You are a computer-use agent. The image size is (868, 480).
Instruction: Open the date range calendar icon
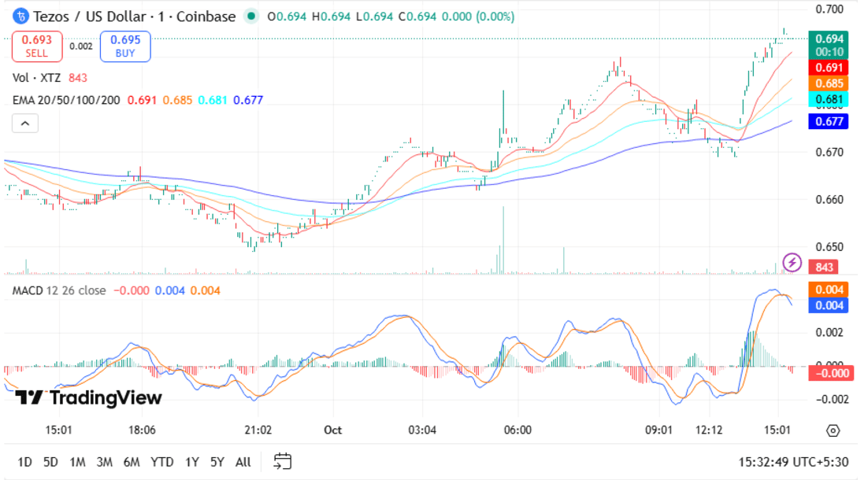pos(282,461)
